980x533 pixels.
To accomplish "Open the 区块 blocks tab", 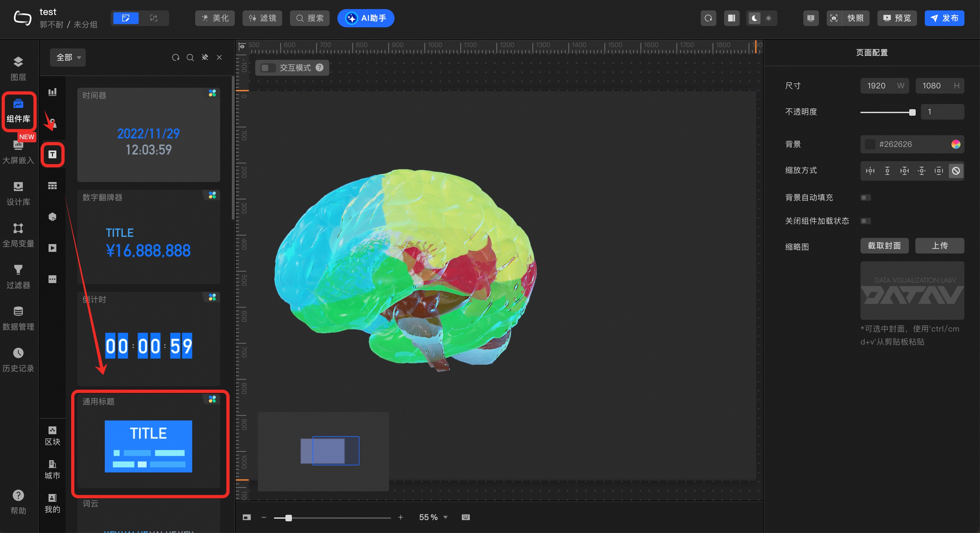I will pyautogui.click(x=53, y=435).
